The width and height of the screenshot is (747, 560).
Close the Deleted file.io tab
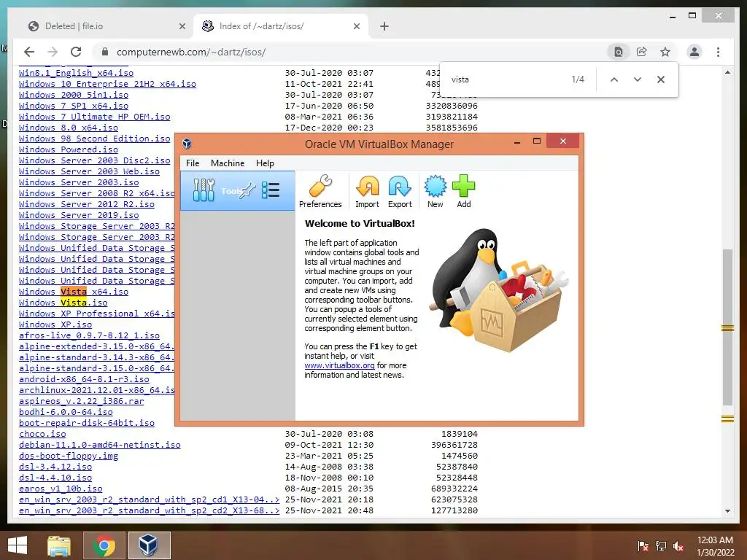click(x=182, y=27)
